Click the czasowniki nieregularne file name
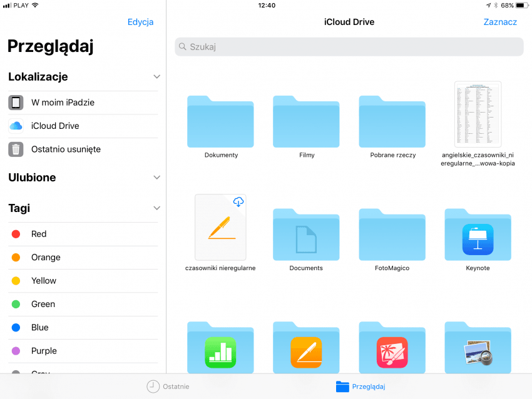 [x=220, y=268]
